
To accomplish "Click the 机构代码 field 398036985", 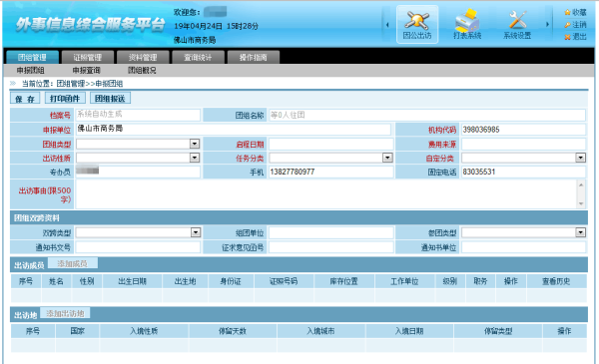I will tap(523, 130).
